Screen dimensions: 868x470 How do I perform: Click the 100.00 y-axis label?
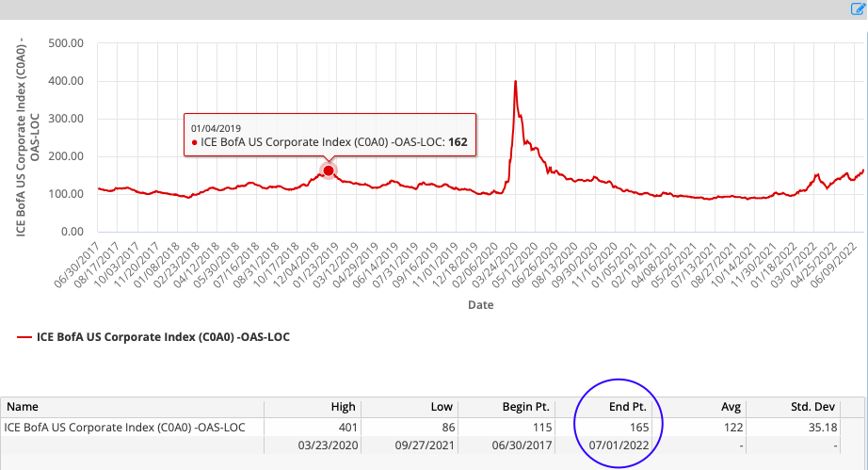(x=66, y=194)
